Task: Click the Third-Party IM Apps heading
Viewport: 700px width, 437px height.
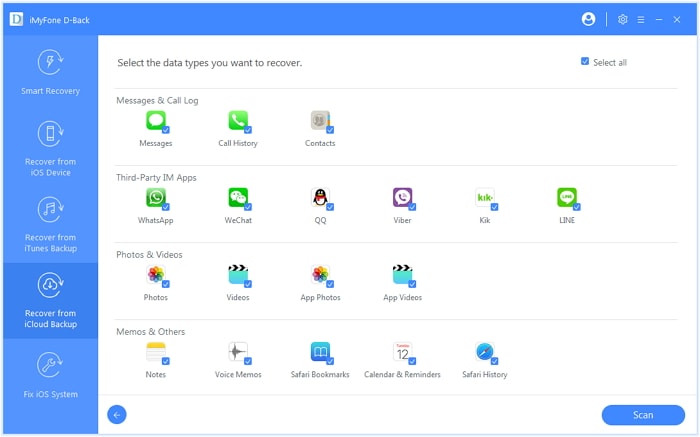Action: pos(156,178)
